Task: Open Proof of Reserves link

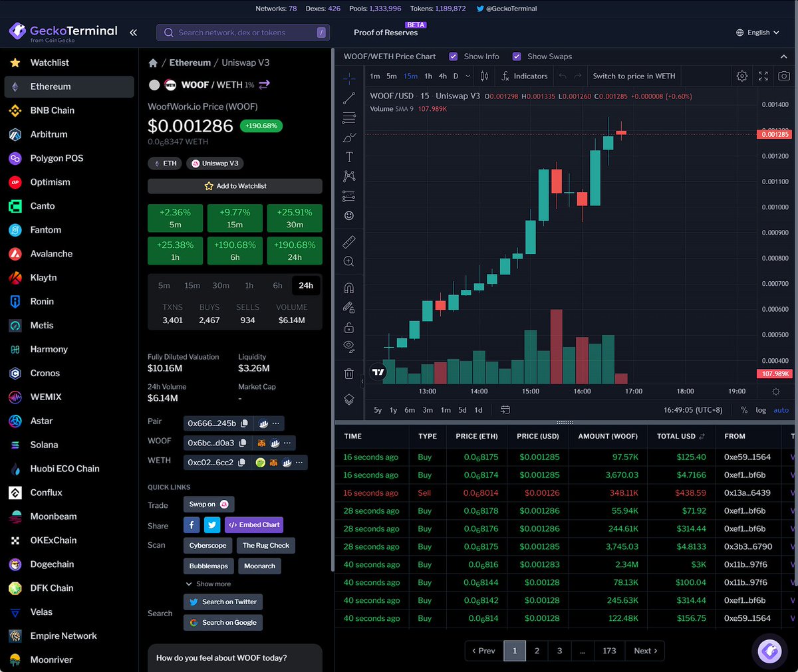Action: coord(386,33)
